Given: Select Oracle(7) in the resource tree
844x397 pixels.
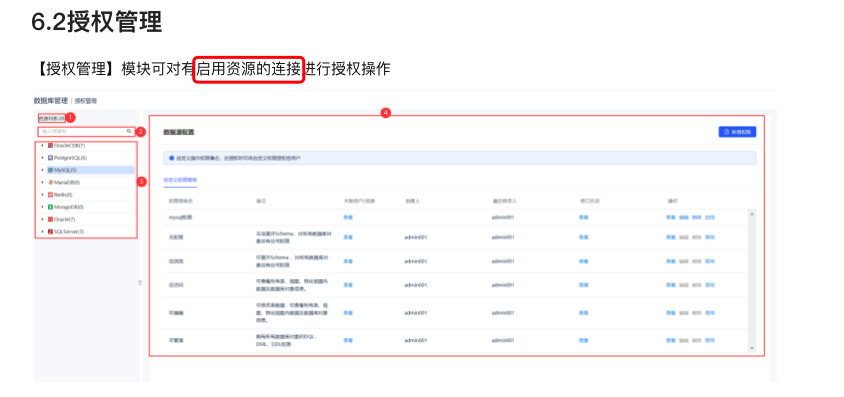Looking at the screenshot, I should 64,219.
